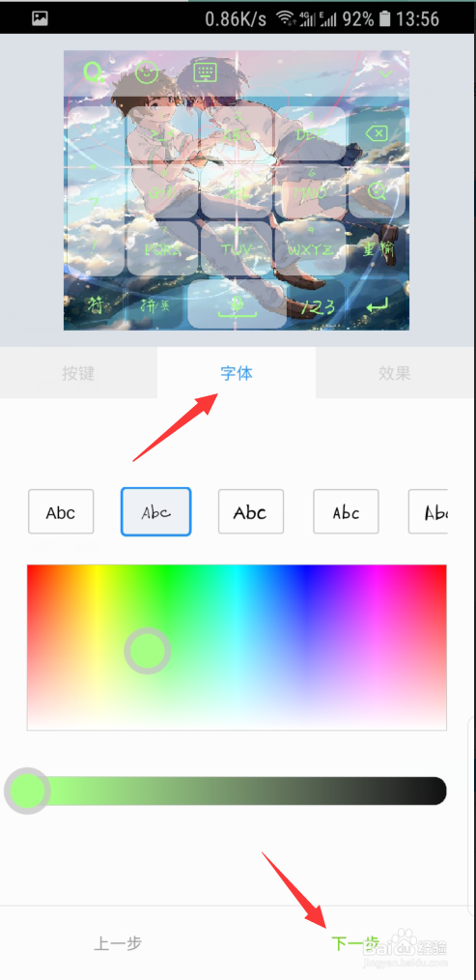Tap the picture notification icon in the status bar
This screenshot has width=476, height=980.
click(x=40, y=18)
